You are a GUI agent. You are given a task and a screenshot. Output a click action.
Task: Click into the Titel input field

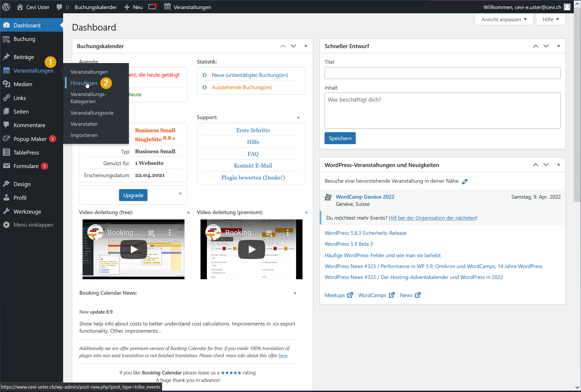[x=442, y=73]
